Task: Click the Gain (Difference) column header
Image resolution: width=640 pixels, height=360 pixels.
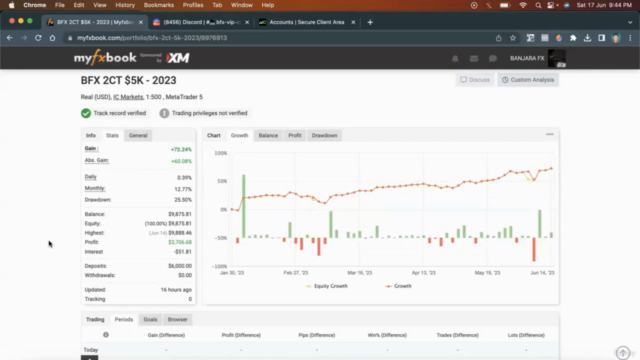Action: click(x=166, y=335)
